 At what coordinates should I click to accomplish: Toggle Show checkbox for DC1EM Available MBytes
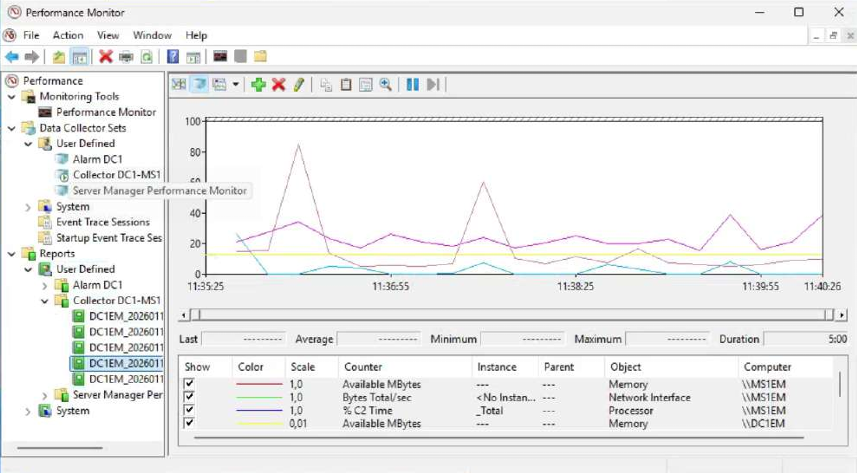point(189,423)
